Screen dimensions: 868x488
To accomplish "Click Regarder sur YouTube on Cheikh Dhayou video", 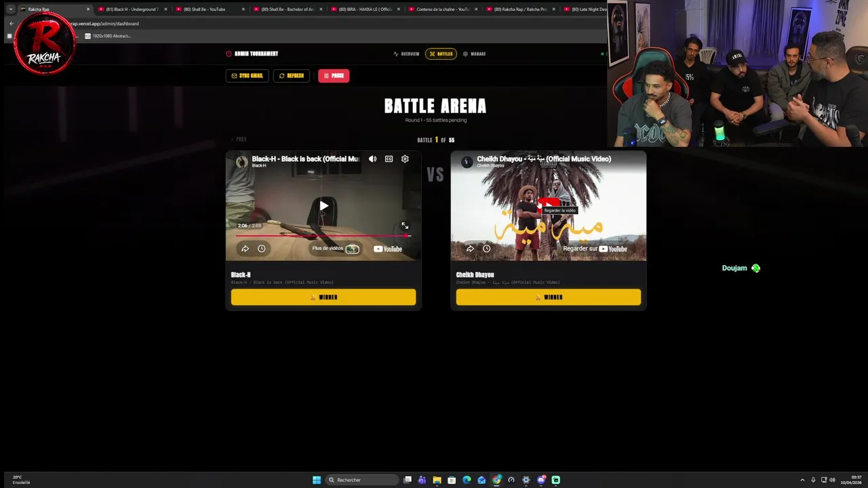I will click(595, 249).
